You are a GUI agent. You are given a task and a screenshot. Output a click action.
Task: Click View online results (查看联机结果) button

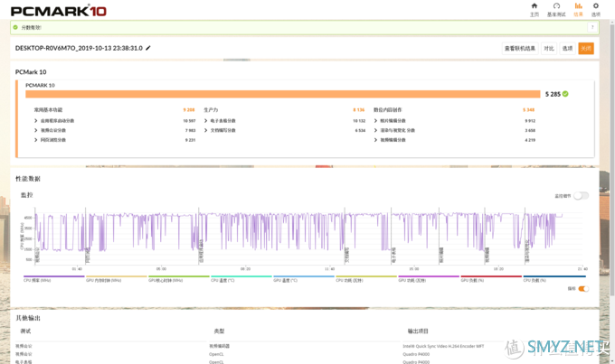point(520,49)
